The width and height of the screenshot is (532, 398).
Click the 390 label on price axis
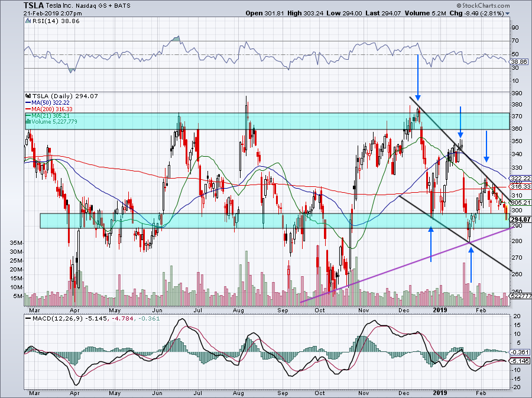click(517, 93)
